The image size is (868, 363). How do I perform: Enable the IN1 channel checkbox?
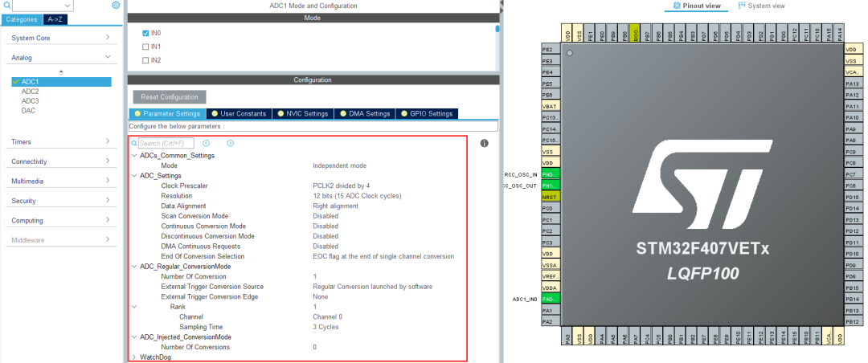pyautogui.click(x=145, y=47)
